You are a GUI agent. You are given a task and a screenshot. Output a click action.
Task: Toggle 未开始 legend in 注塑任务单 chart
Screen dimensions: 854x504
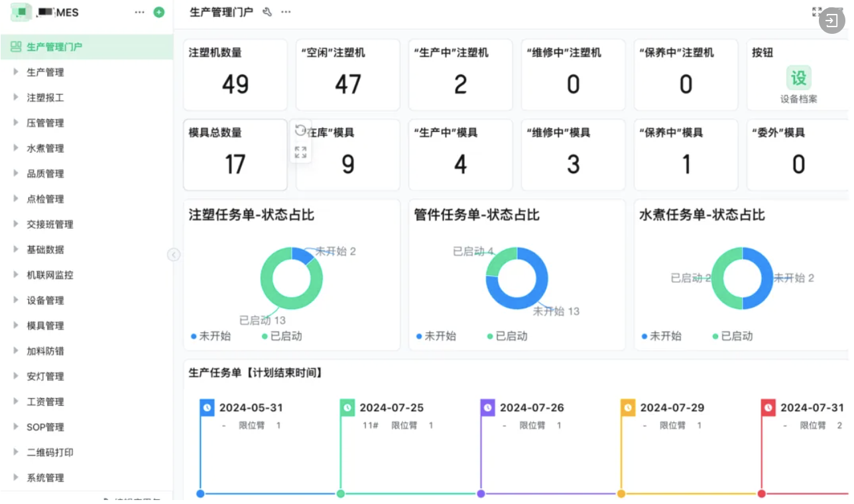[x=211, y=336]
